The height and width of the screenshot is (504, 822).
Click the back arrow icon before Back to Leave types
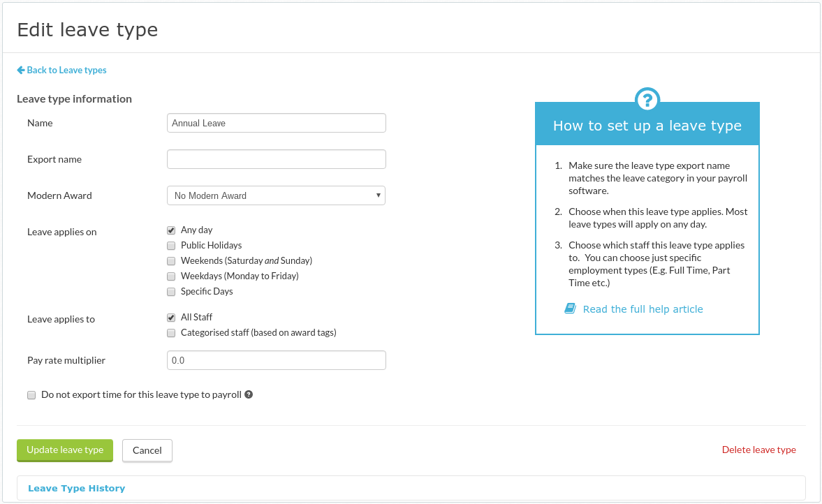point(21,70)
